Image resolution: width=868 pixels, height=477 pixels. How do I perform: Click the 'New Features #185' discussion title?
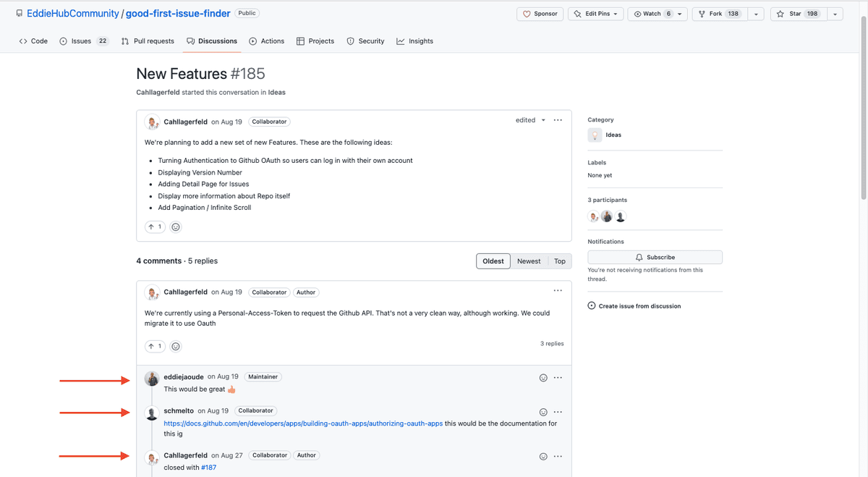(200, 73)
